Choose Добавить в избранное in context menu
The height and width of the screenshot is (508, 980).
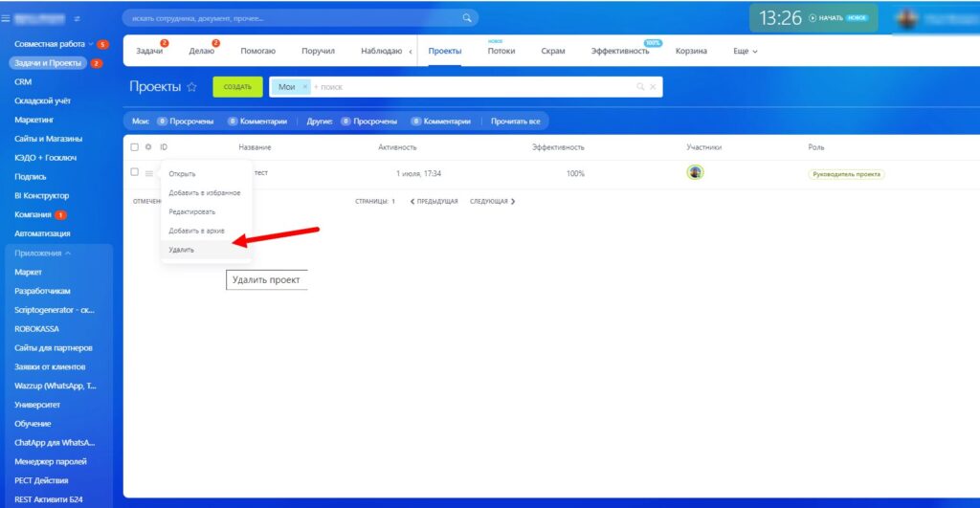[205, 193]
